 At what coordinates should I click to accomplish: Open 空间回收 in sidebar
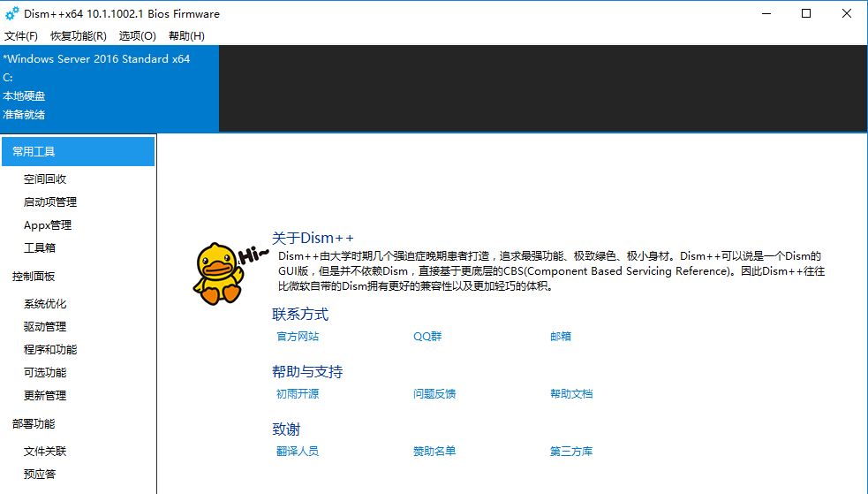[45, 179]
